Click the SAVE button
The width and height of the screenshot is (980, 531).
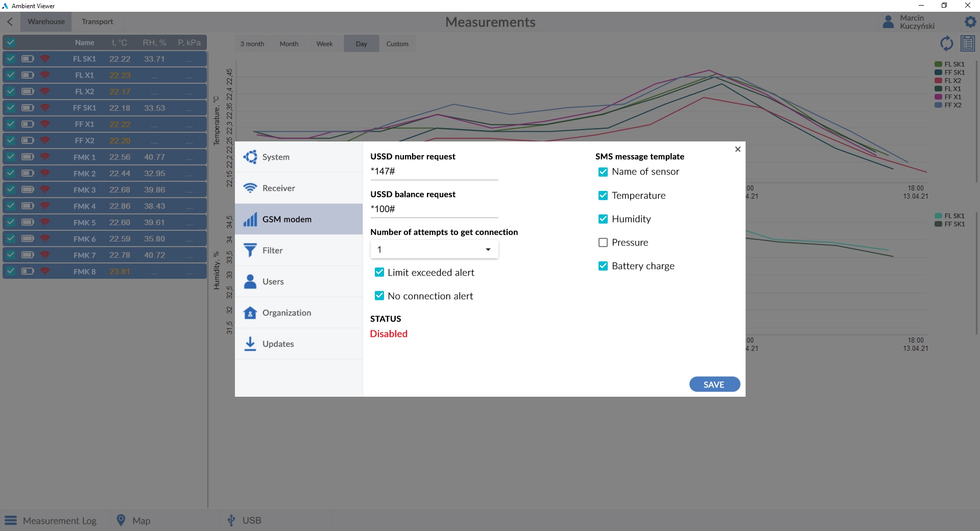click(714, 384)
